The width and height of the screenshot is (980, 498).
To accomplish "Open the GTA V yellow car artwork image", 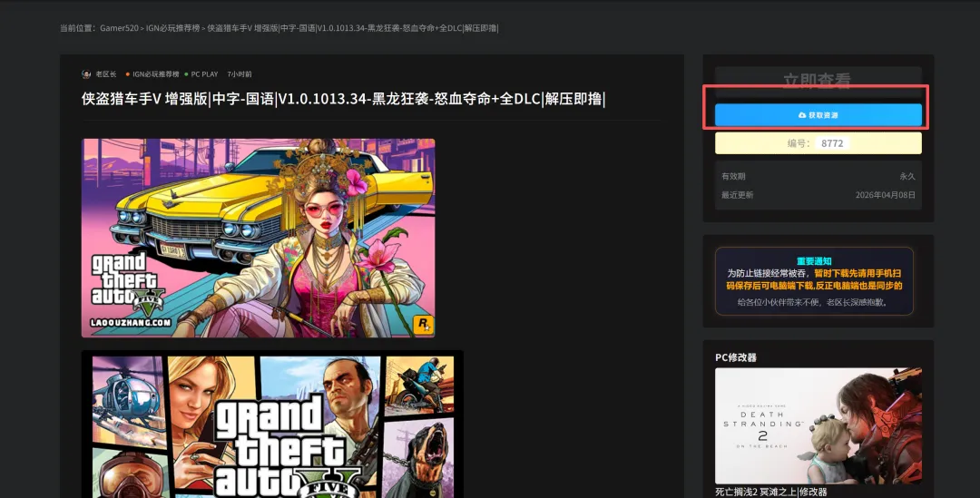I will (x=258, y=238).
